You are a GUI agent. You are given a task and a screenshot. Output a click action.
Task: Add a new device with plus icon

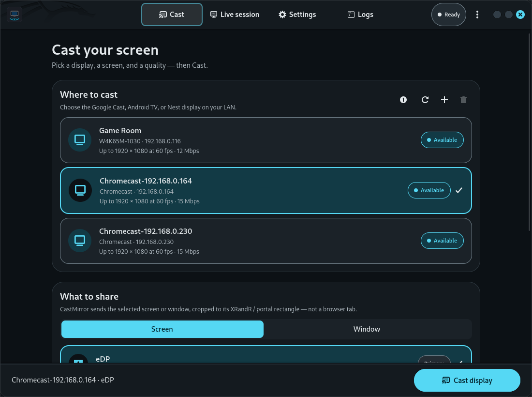pyautogui.click(x=444, y=100)
